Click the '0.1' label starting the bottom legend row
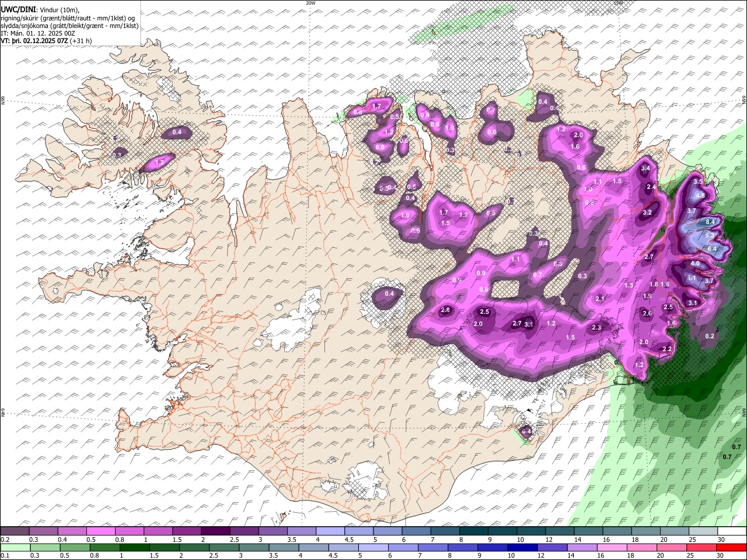 click(6, 556)
